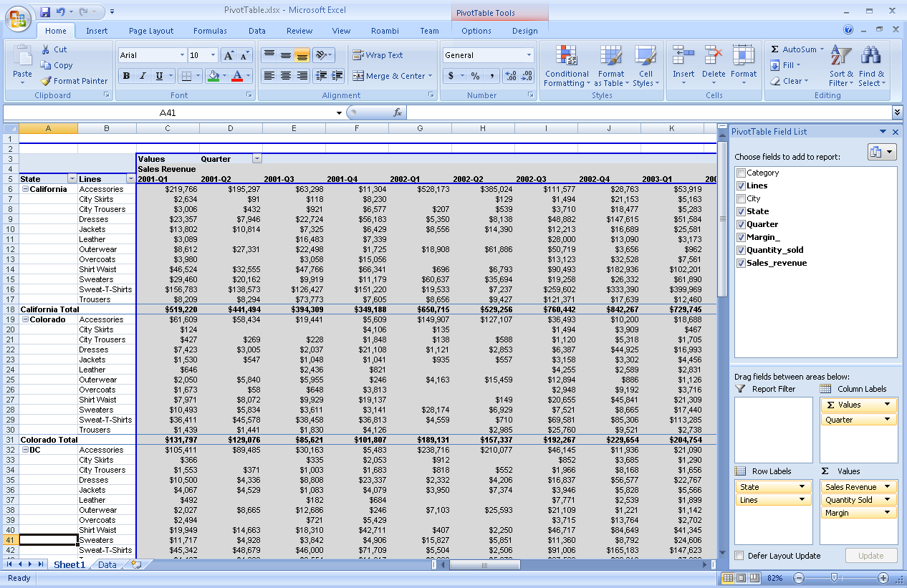The width and height of the screenshot is (907, 588).
Task: Switch to the Formulas ribbon tab
Action: tap(210, 31)
